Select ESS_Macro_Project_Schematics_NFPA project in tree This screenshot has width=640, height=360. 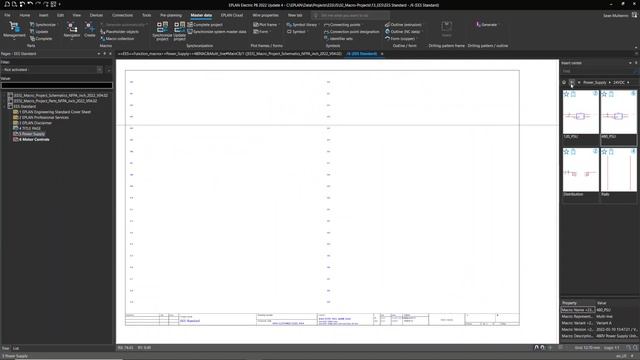coord(60,95)
